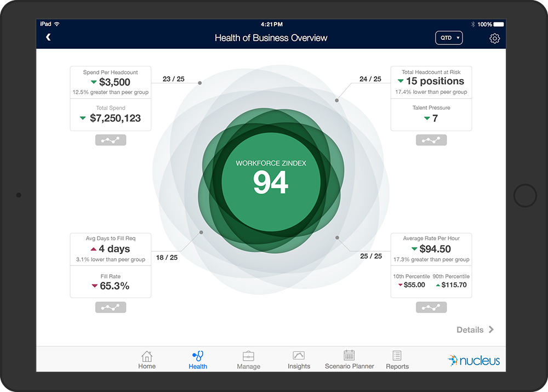Viewport: 548px width, 392px height.
Task: Open trend chart under Total Spend card
Action: (x=111, y=140)
